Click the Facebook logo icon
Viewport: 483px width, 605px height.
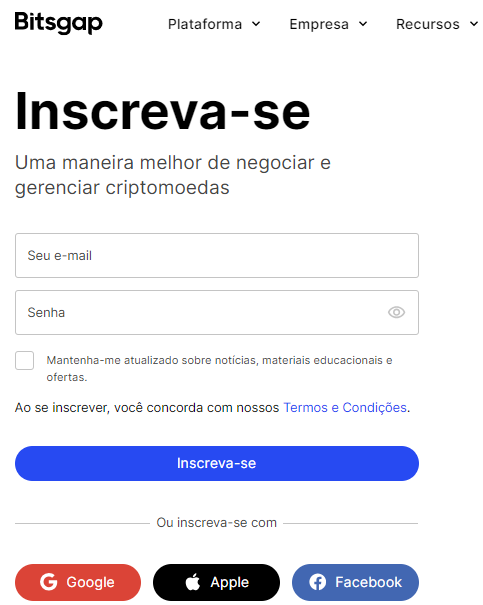click(317, 582)
